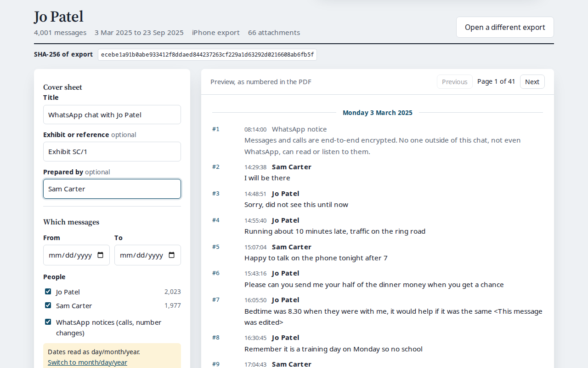
Task: Click the 'Running about 10 minutes late' message
Action: pos(335,231)
